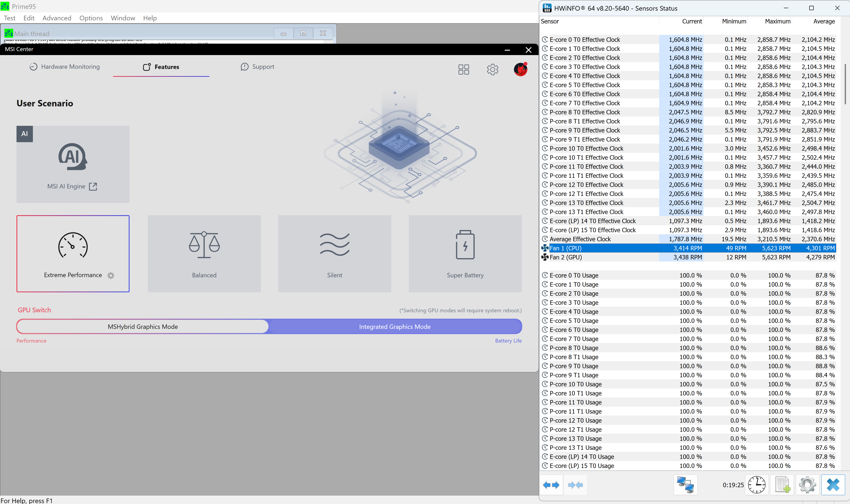The height and width of the screenshot is (504, 850).
Task: Open HWiNFO remote network monitoring icon
Action: [x=685, y=485]
